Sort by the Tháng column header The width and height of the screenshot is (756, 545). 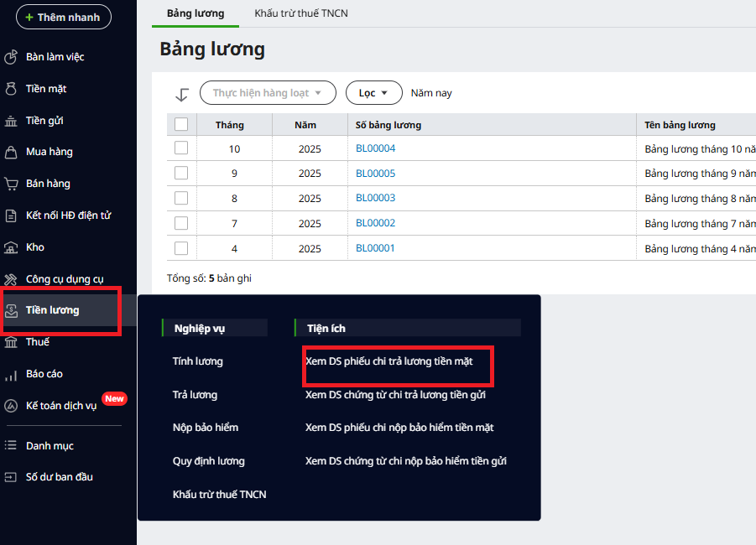coord(229,125)
